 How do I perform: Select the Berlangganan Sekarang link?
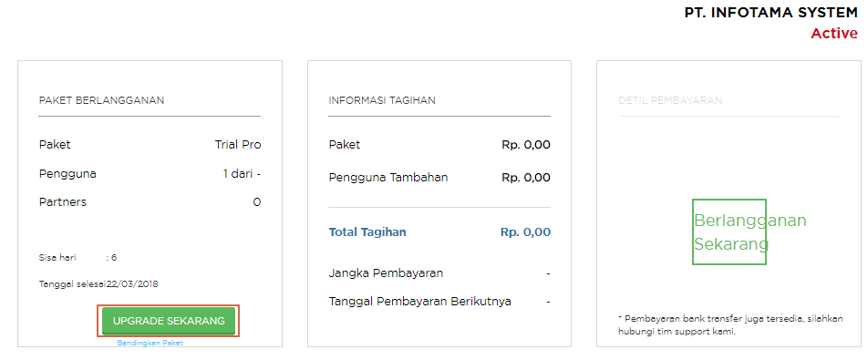[x=750, y=232]
